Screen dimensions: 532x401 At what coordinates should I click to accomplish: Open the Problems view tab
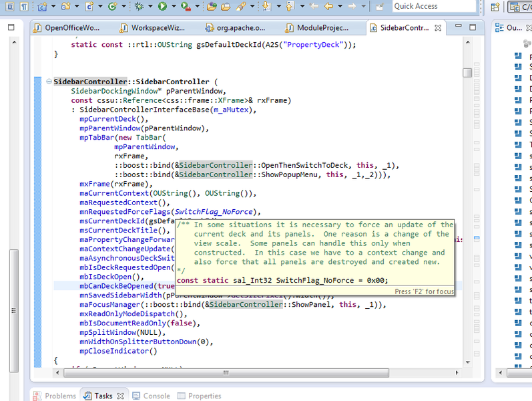[x=55, y=396]
